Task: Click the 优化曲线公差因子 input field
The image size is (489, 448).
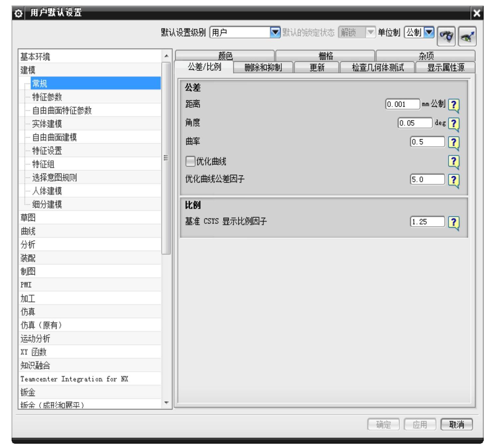Action: click(428, 179)
